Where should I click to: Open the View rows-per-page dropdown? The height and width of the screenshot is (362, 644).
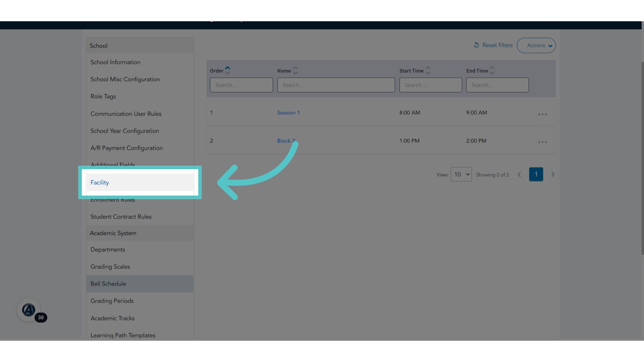pyautogui.click(x=461, y=174)
